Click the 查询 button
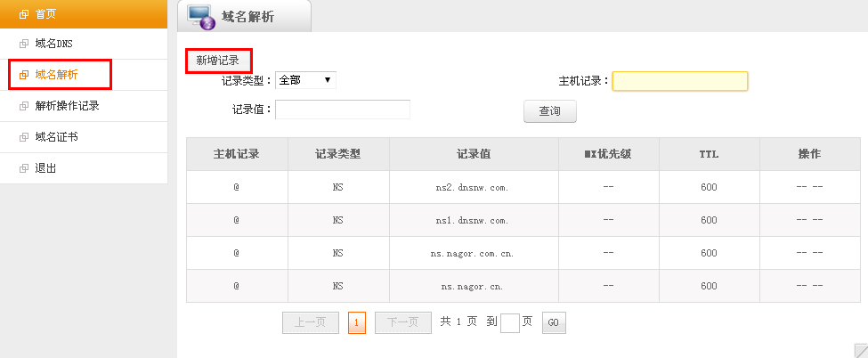This screenshot has height=358, width=868. [x=549, y=111]
